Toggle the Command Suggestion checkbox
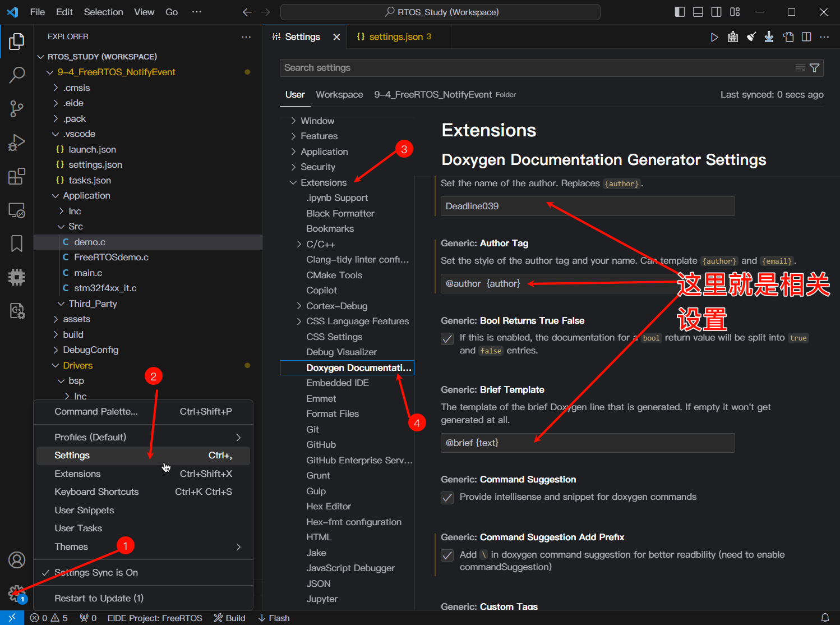840x625 pixels. [x=447, y=498]
